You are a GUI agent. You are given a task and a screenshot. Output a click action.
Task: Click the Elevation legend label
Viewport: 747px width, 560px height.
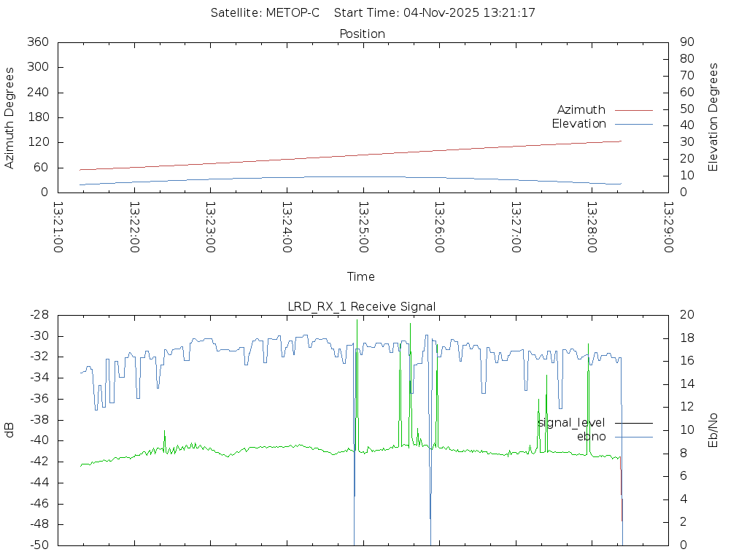click(578, 124)
